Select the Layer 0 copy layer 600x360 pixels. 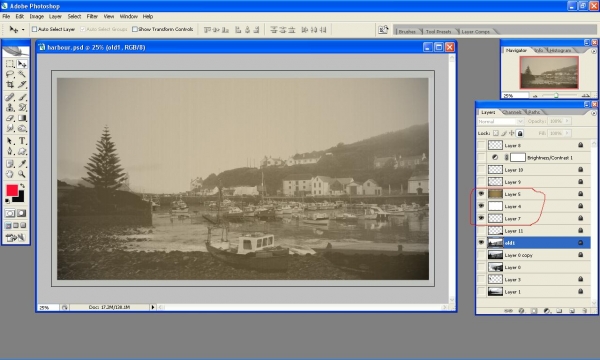point(534,255)
